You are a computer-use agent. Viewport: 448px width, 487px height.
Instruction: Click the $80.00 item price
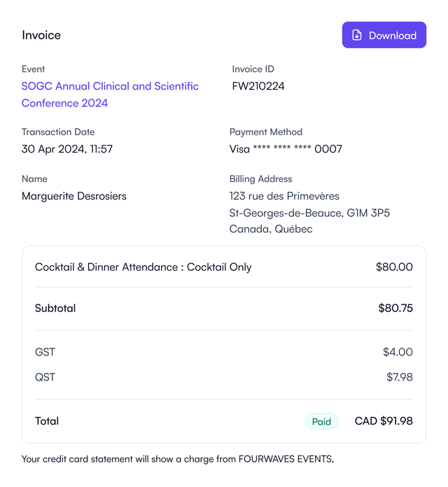coord(394,267)
